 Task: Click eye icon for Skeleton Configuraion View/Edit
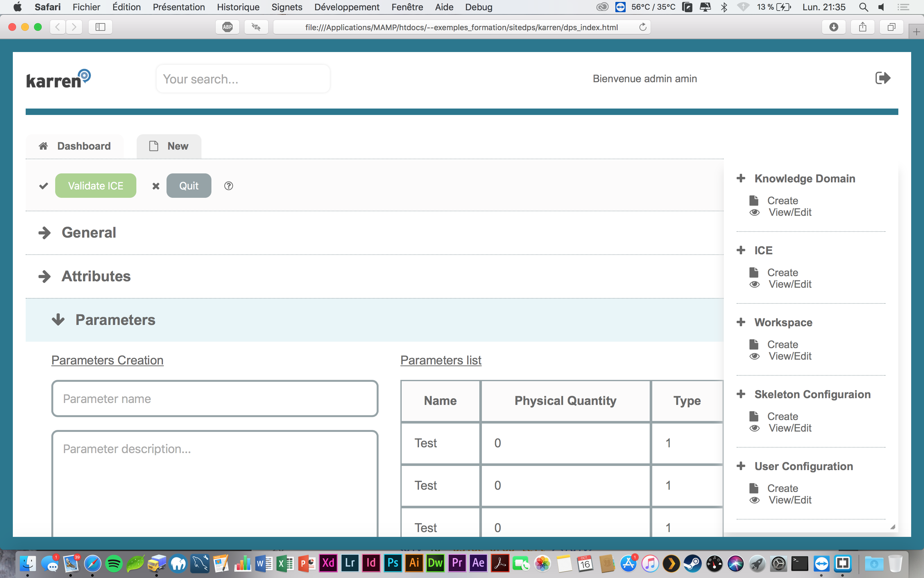(x=755, y=428)
